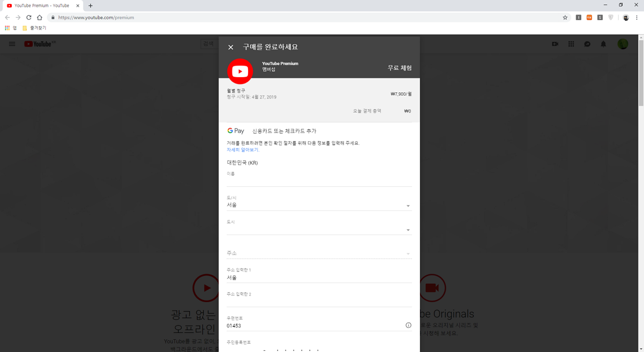Click the 오늘 결제 총액 label
This screenshot has width=644, height=352.
[x=367, y=111]
